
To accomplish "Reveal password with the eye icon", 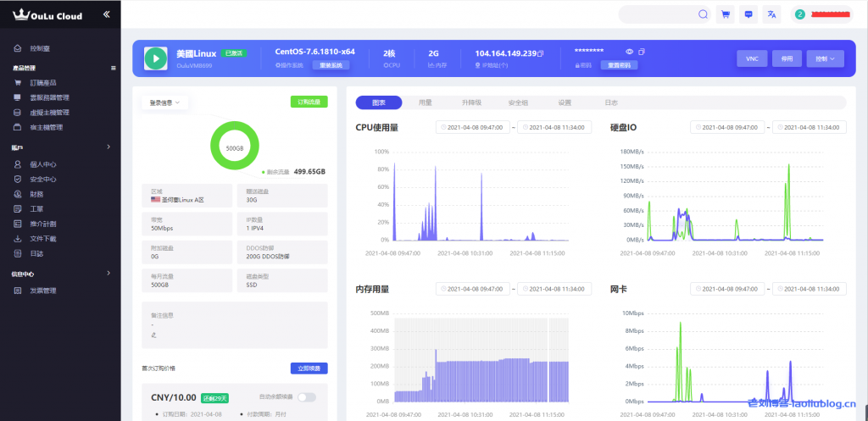I will (630, 52).
